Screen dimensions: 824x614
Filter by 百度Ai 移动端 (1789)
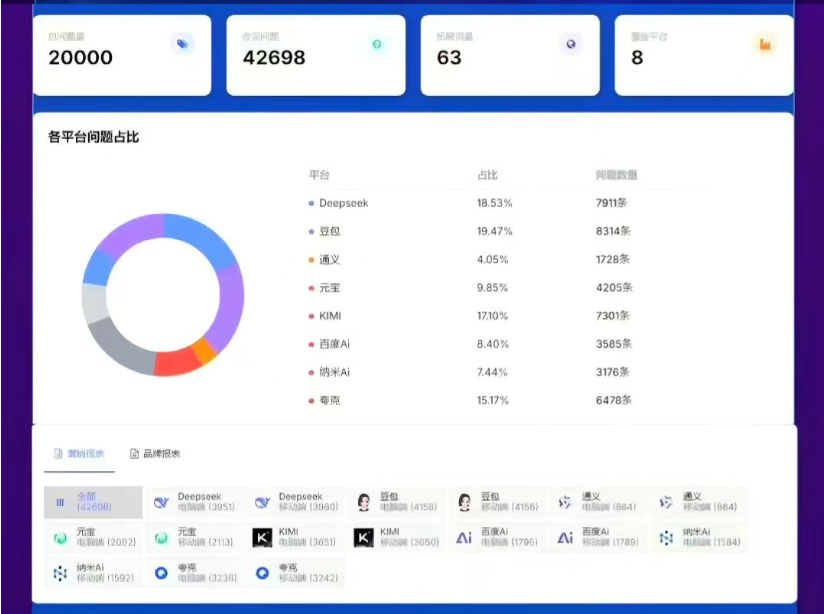[x=598, y=537]
